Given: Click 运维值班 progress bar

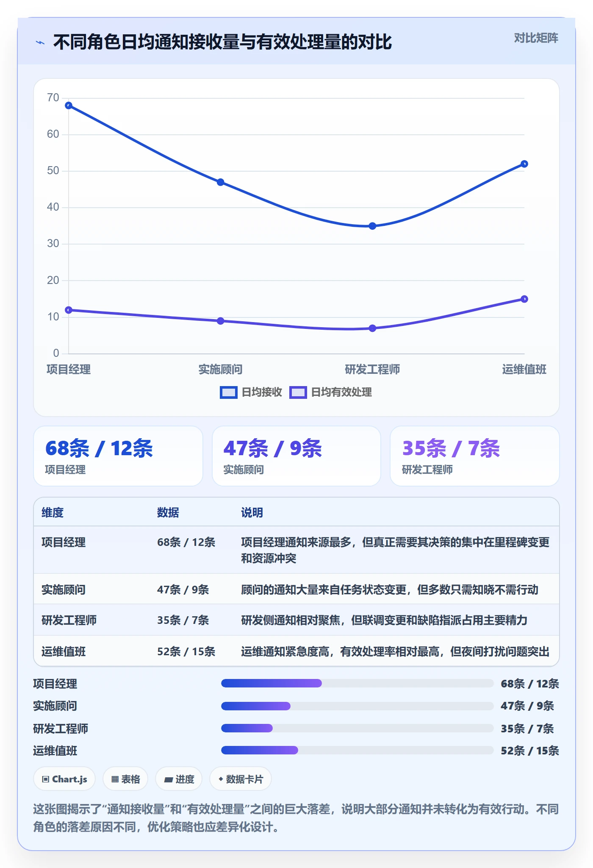Looking at the screenshot, I should [x=357, y=750].
